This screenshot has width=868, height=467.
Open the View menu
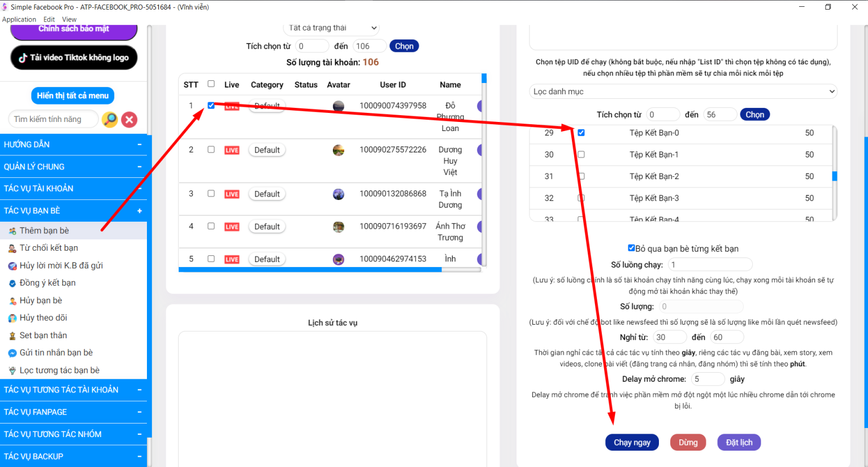(69, 19)
